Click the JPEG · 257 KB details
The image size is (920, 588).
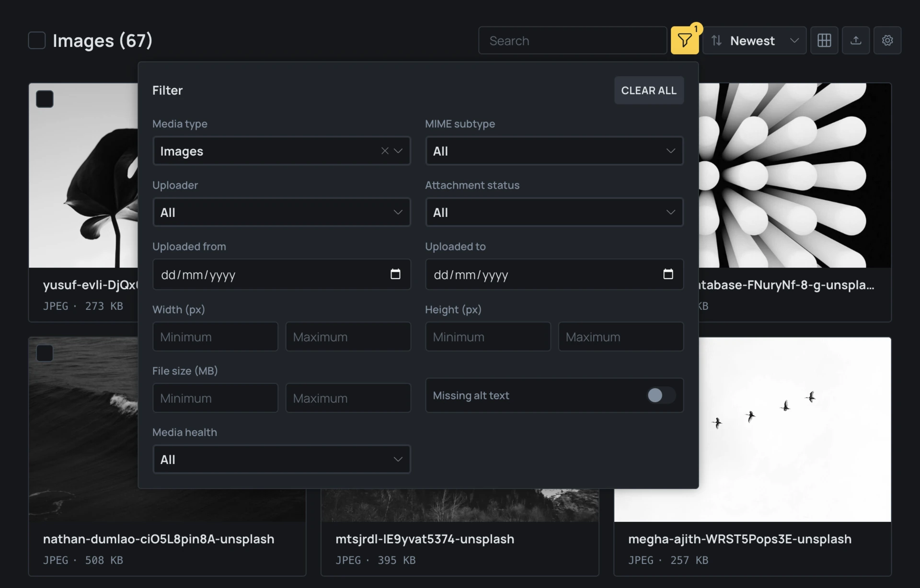[x=668, y=560]
